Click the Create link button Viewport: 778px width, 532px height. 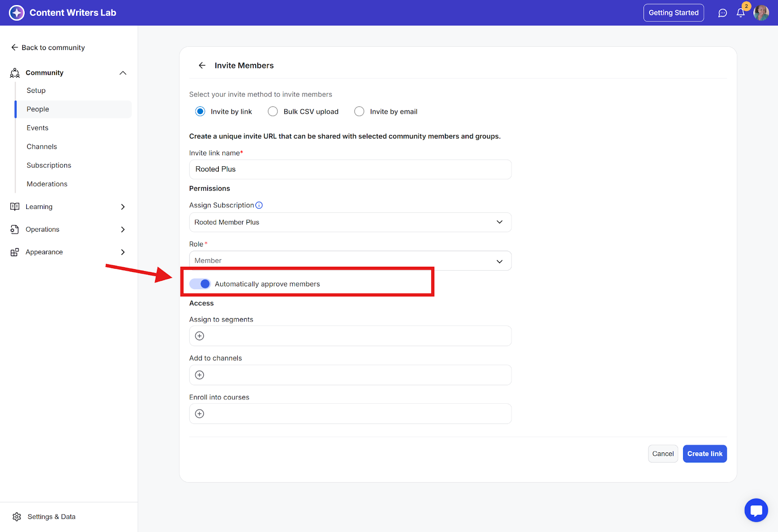(x=705, y=454)
